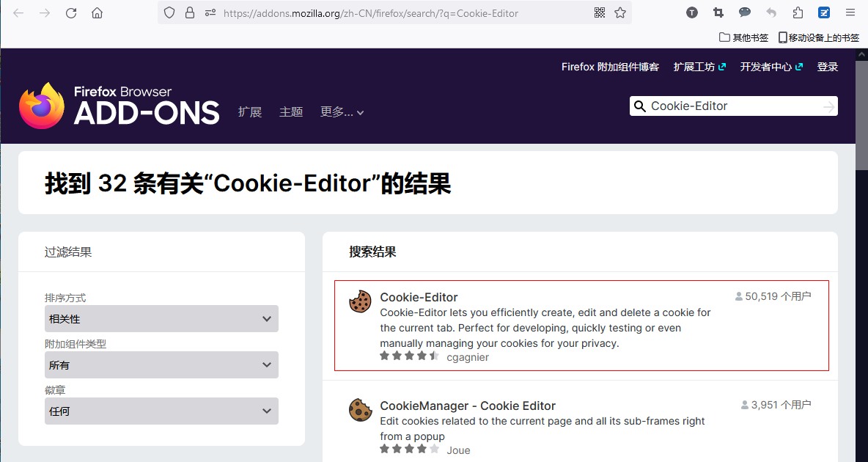Click author name Joue

(x=458, y=450)
